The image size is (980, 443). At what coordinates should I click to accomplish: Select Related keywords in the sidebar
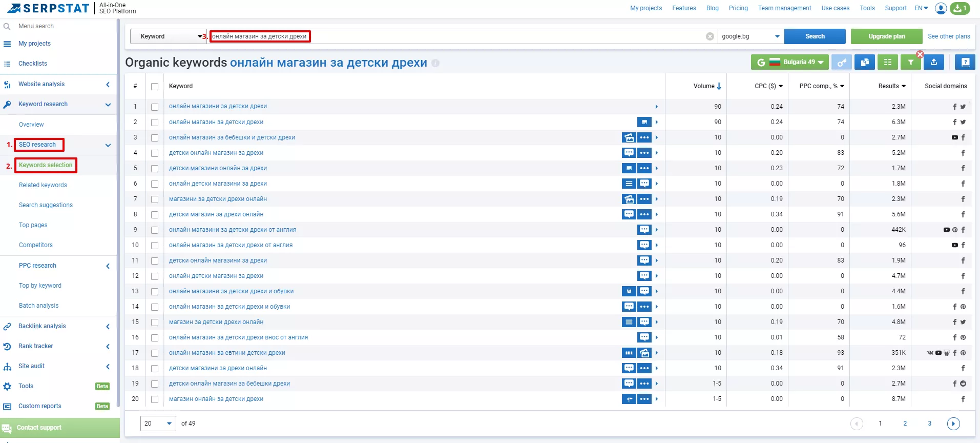point(43,185)
